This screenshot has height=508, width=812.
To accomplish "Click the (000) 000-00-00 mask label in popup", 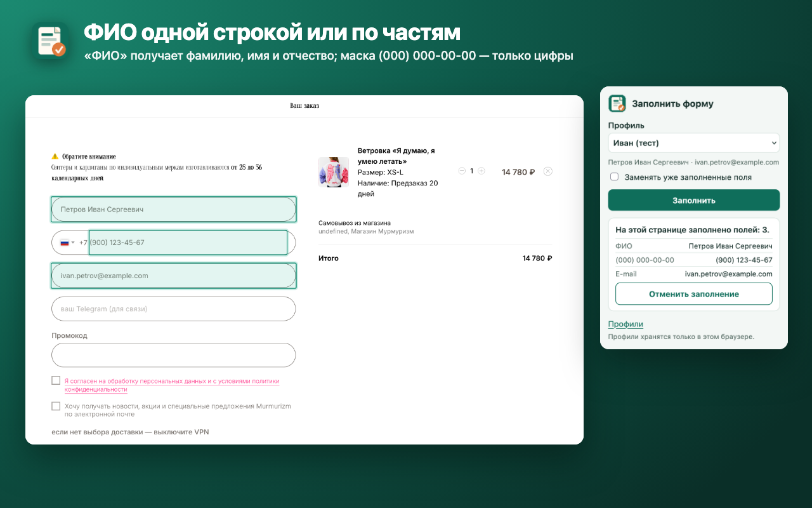I will (645, 260).
